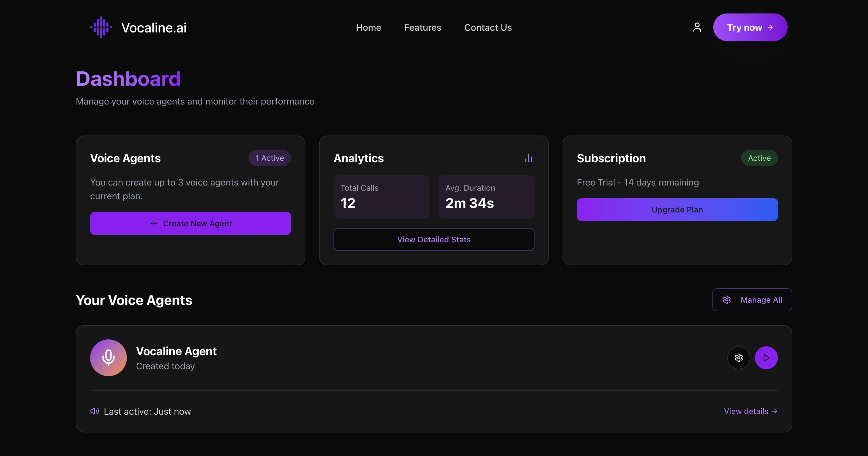Click the speaker icon beside Last active
The width and height of the screenshot is (868, 456).
pos(94,411)
